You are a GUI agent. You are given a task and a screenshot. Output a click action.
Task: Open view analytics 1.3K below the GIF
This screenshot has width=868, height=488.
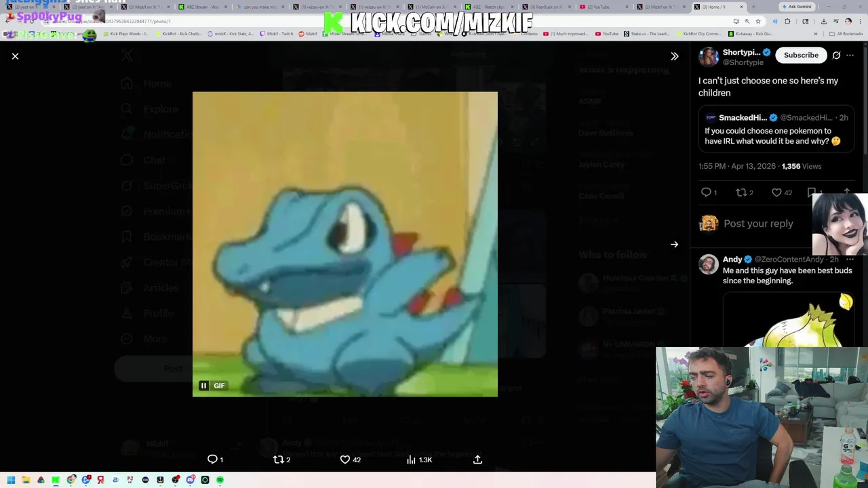(418, 460)
